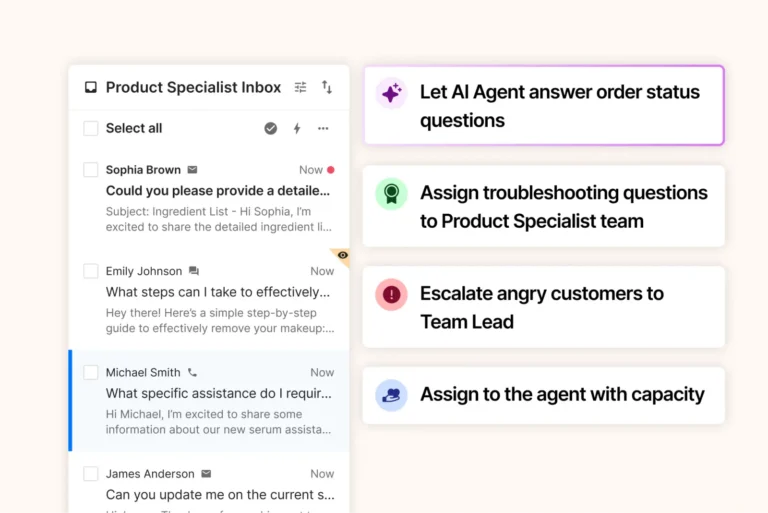Click the Sophia Brown sender name
The height and width of the screenshot is (513, 768).
(143, 170)
